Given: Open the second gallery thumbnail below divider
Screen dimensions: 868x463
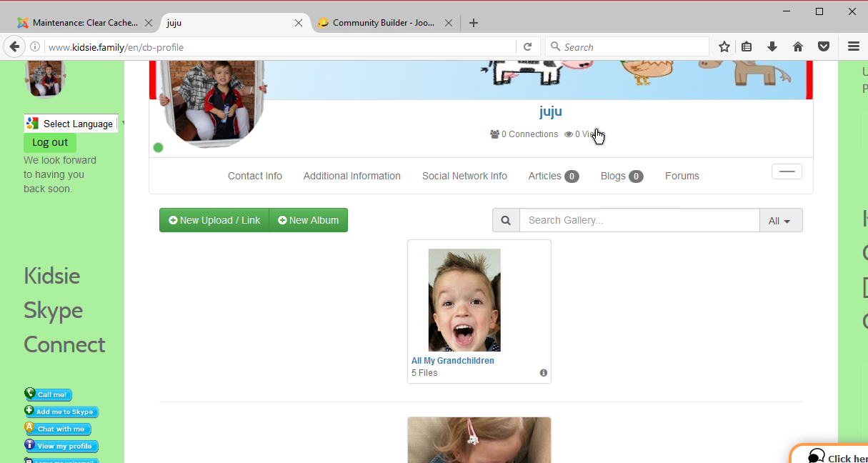Looking at the screenshot, I should pyautogui.click(x=479, y=440).
